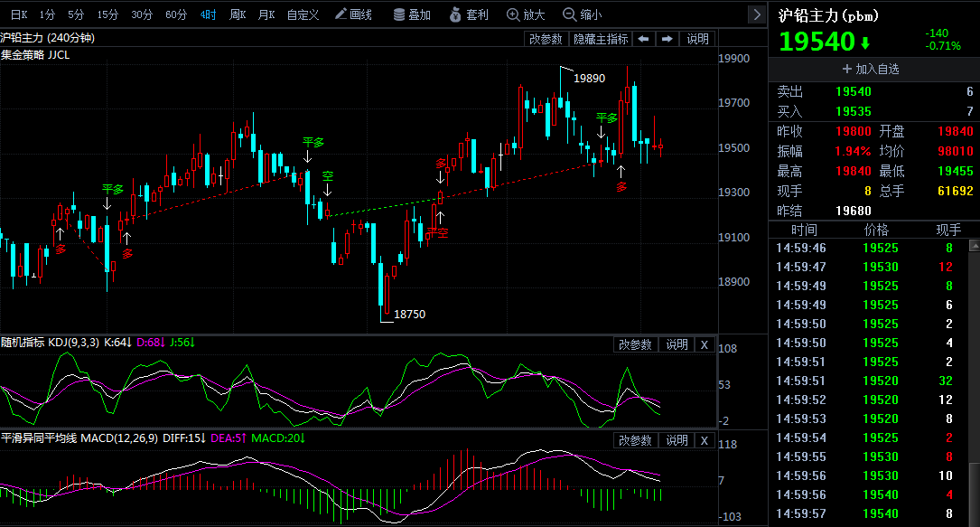The image size is (980, 527).
Task: Zoom in with 放大 magnifier
Action: coord(526,14)
